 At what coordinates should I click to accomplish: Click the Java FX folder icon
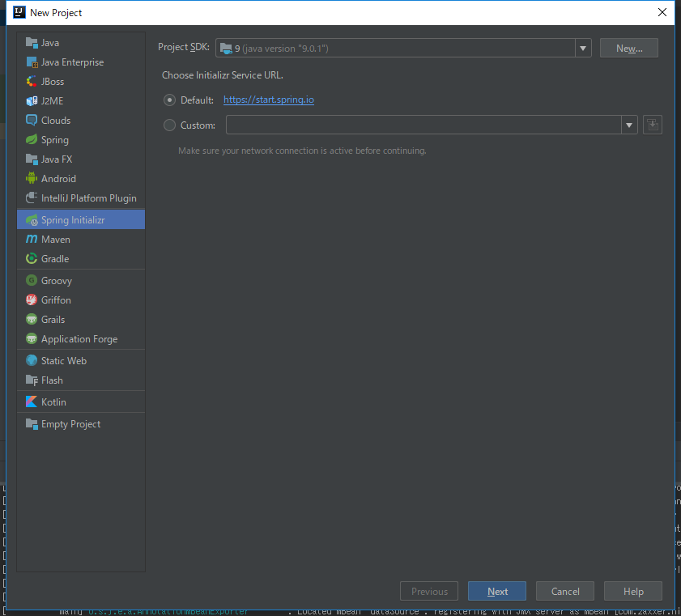tap(32, 159)
